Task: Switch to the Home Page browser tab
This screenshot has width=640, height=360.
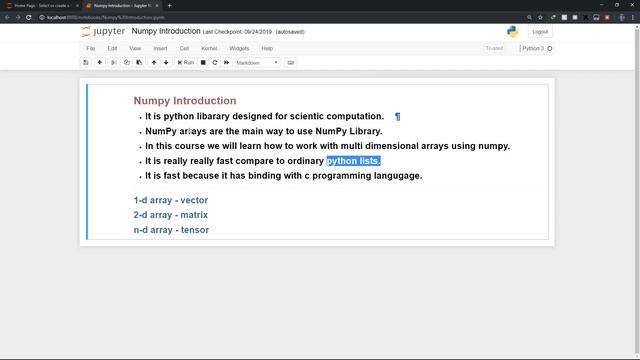Action: (41, 6)
